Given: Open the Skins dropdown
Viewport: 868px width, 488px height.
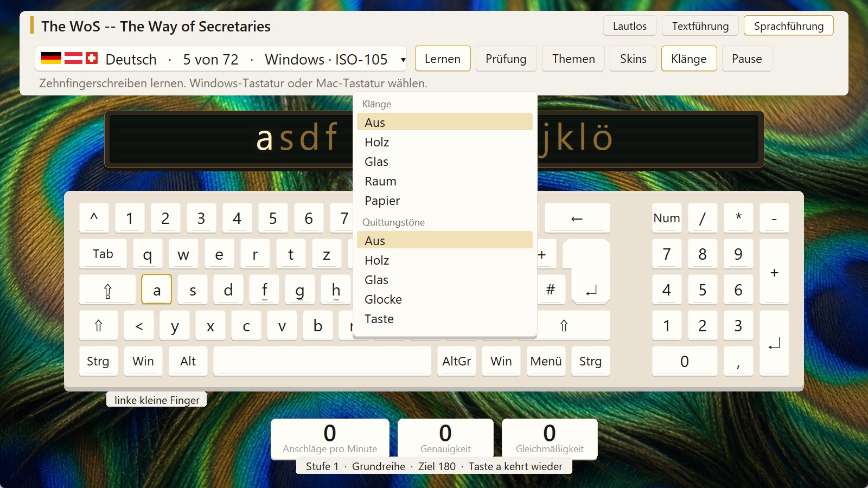Looking at the screenshot, I should pos(633,59).
